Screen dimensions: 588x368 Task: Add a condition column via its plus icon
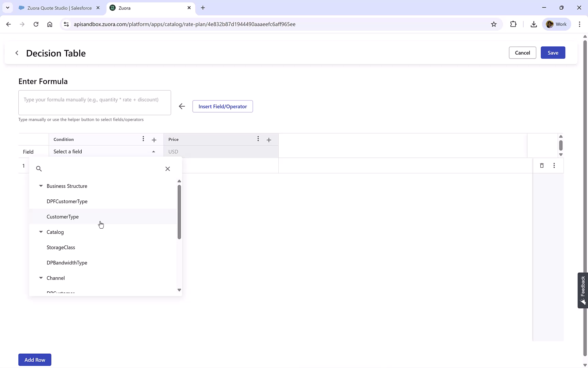154,140
